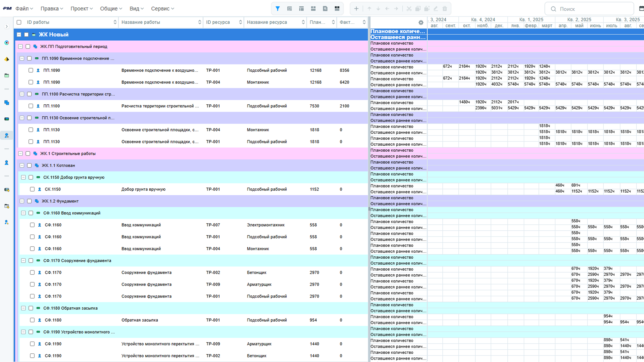
Task: Click the trash delete icon in toolbar
Action: 445,9
